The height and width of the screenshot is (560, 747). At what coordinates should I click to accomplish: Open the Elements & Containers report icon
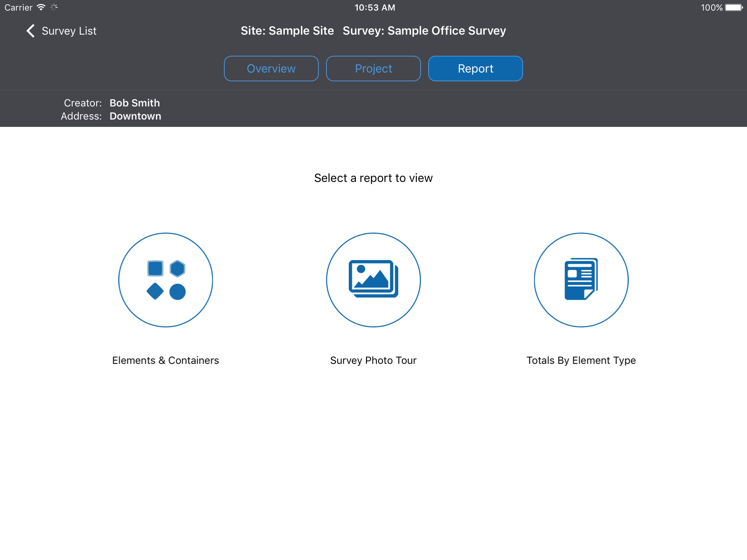pos(166,280)
